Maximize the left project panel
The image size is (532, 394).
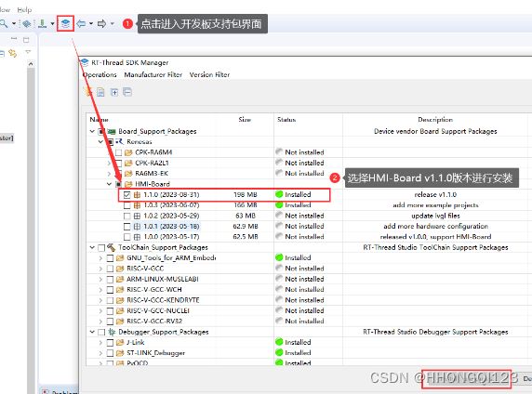coord(26,40)
